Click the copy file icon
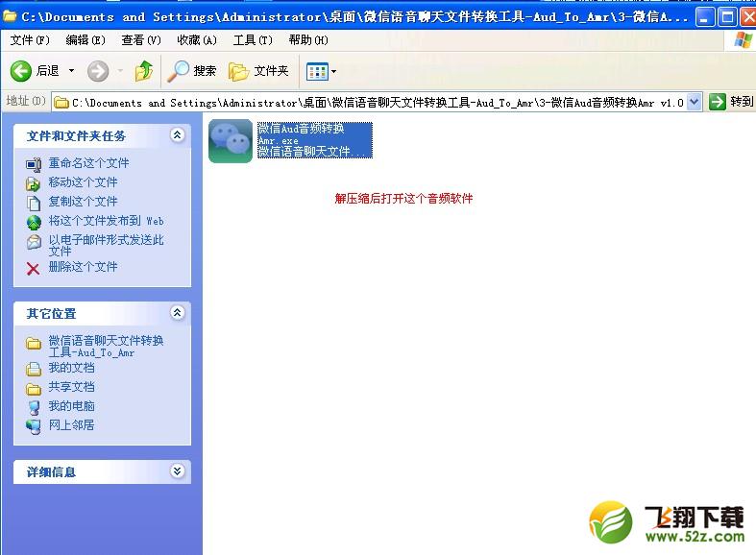This screenshot has width=756, height=555. pos(34,203)
